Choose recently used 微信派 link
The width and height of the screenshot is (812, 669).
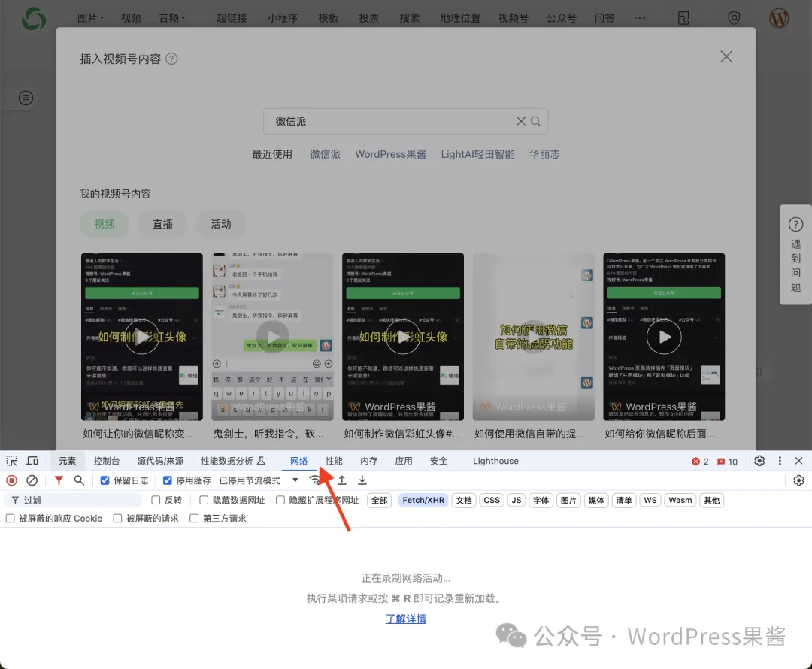point(326,154)
